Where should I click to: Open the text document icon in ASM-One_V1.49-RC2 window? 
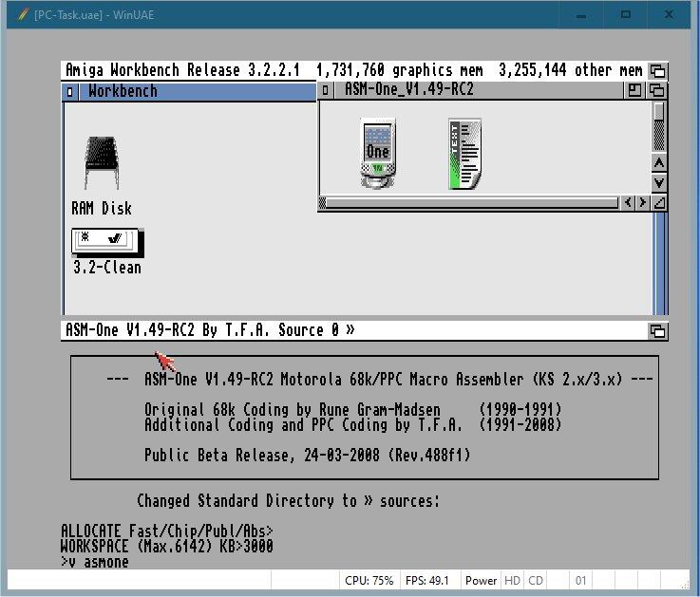point(464,154)
